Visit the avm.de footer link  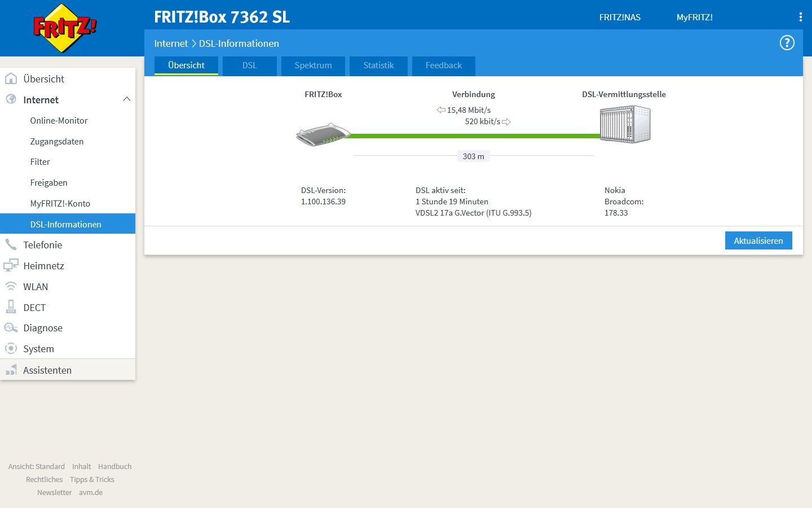tap(91, 492)
